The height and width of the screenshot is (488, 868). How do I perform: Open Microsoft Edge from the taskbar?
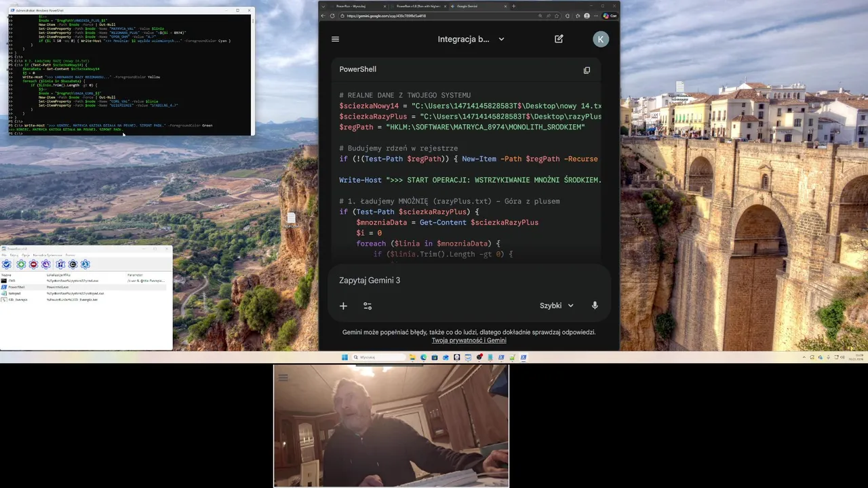(x=424, y=357)
